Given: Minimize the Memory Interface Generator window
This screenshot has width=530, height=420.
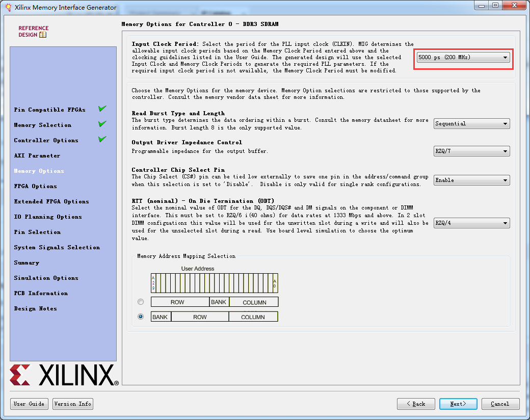Looking at the screenshot, I should tap(482, 6).
